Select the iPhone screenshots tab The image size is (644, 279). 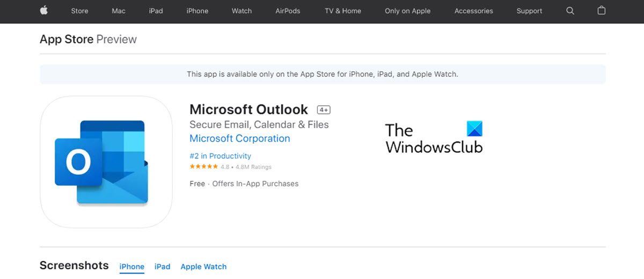coord(132,267)
